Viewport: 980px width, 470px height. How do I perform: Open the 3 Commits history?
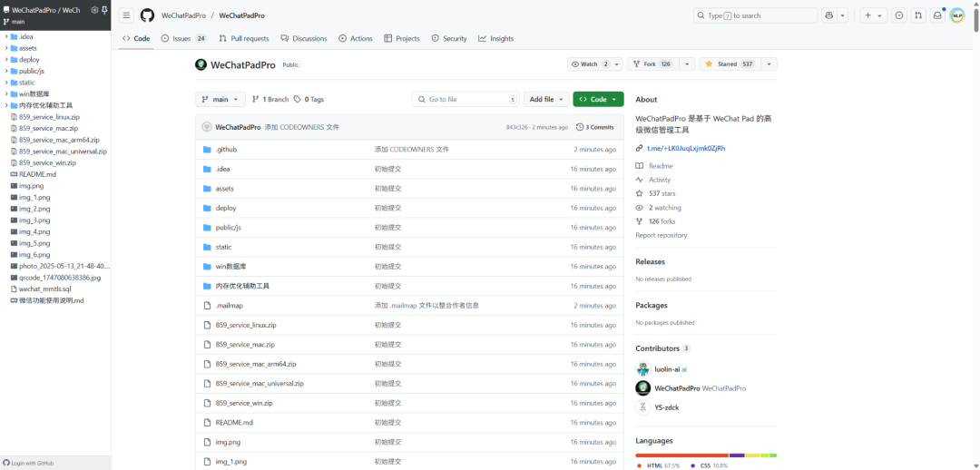point(595,127)
